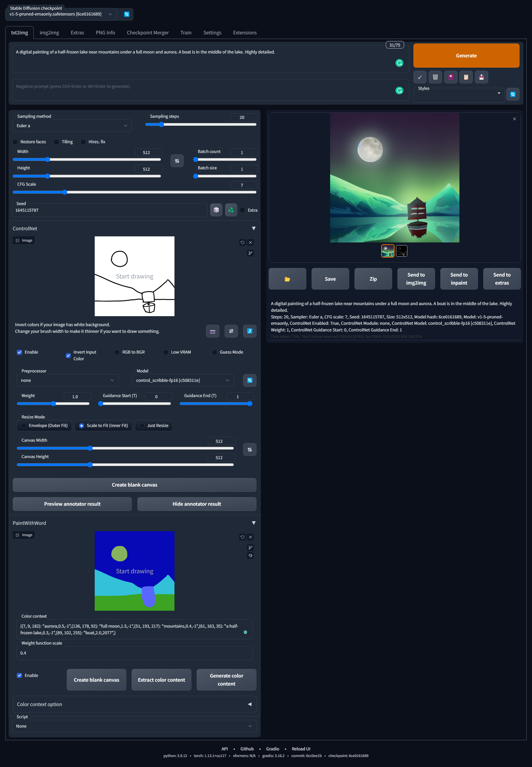Click Extract color content
The width and height of the screenshot is (532, 767).
click(161, 680)
